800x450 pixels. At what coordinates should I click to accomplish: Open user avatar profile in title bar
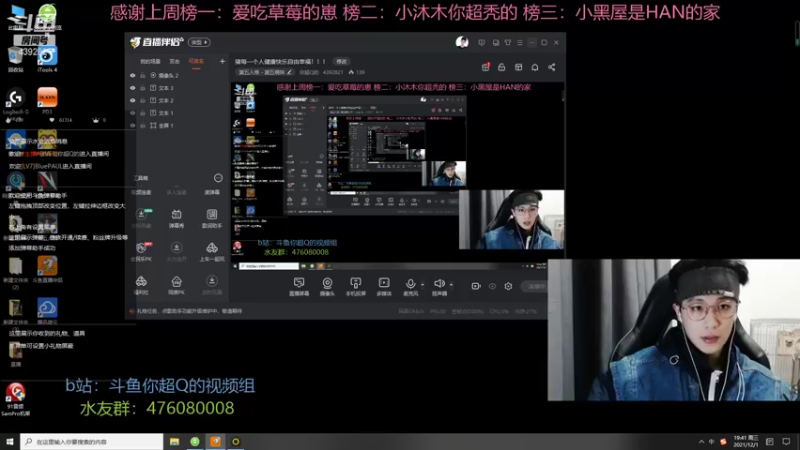tap(462, 42)
